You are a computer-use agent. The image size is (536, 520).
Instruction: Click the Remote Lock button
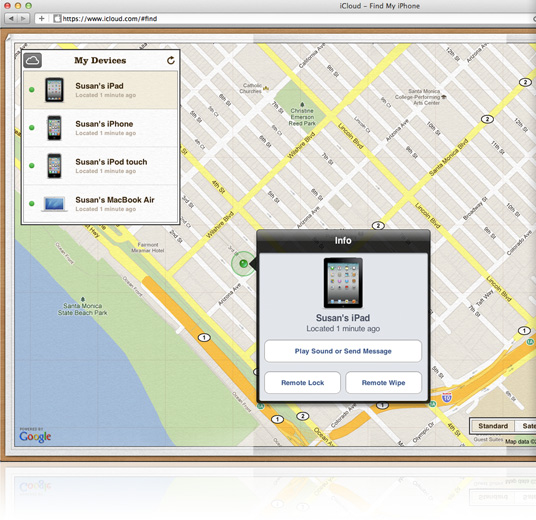[x=303, y=383]
